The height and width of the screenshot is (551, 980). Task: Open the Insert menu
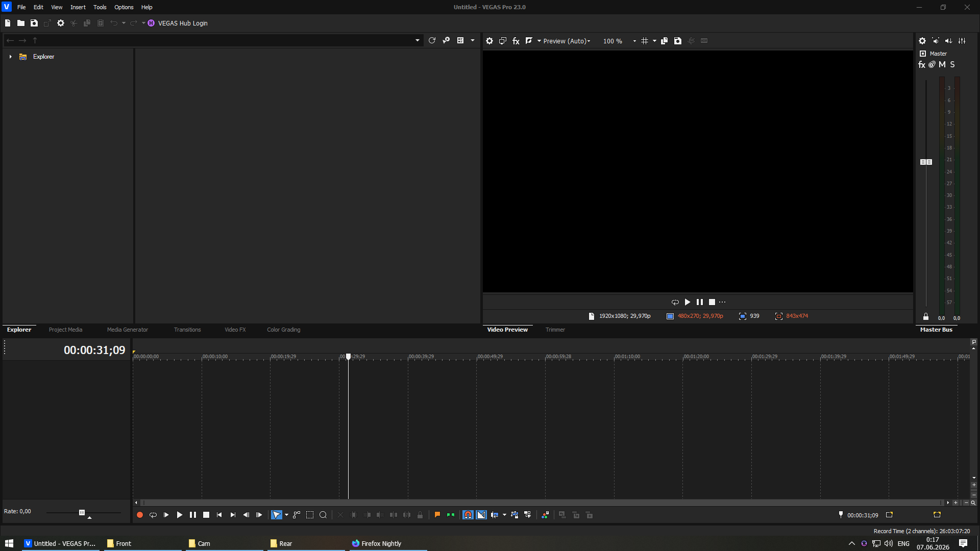(78, 7)
